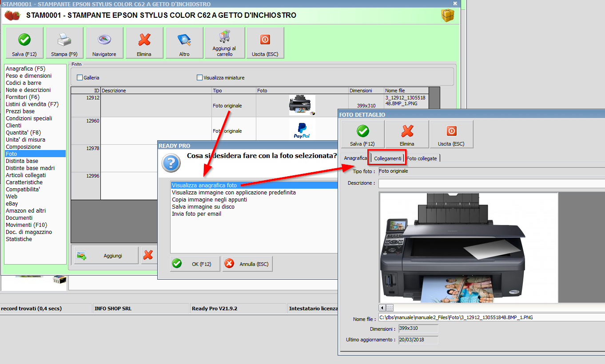605x364 pixels.
Task: Open Amazon ed altri section
Action: tap(35, 211)
